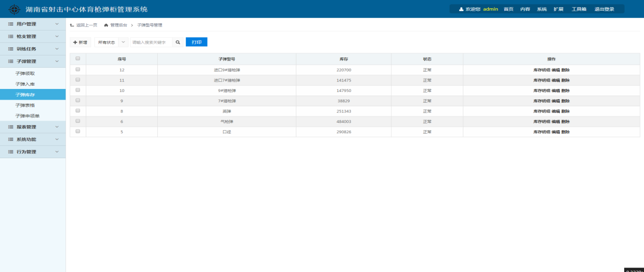
Task: Select the checkbox for the 气枪弹 row
Action: click(x=78, y=121)
